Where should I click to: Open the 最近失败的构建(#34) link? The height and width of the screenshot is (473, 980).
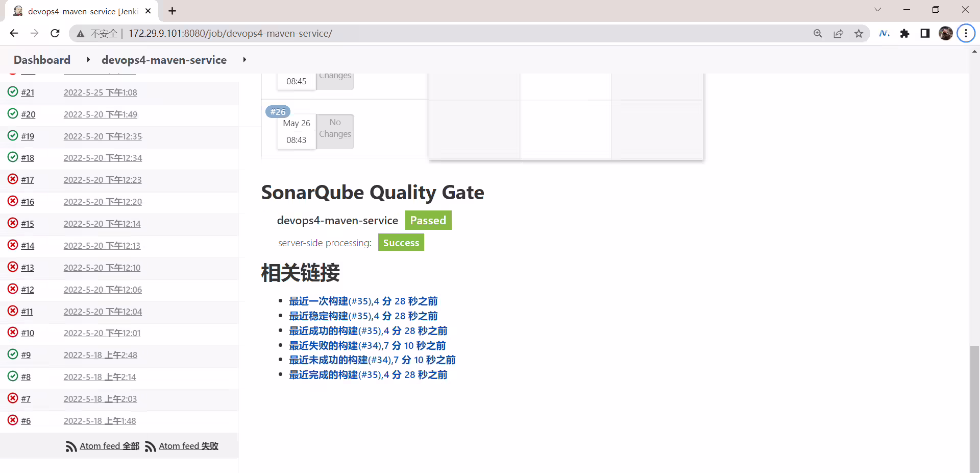[367, 346]
